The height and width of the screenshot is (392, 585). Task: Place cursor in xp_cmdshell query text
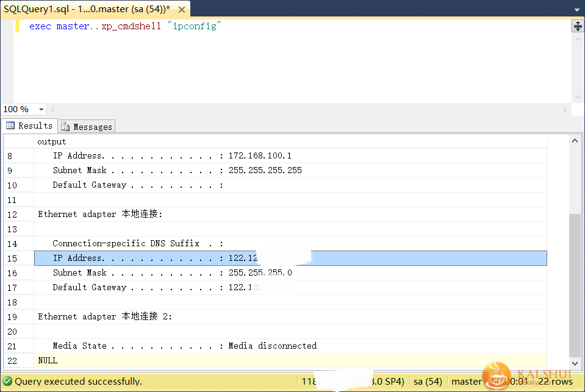[x=131, y=26]
